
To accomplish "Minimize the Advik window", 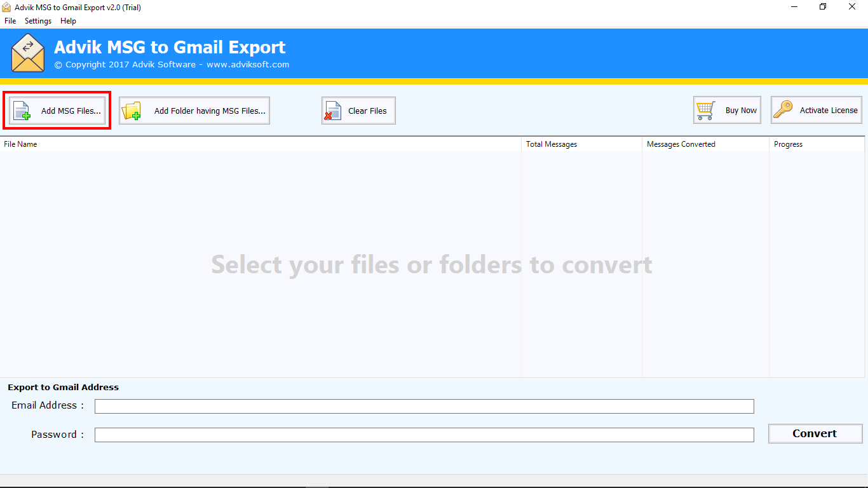I will (794, 7).
